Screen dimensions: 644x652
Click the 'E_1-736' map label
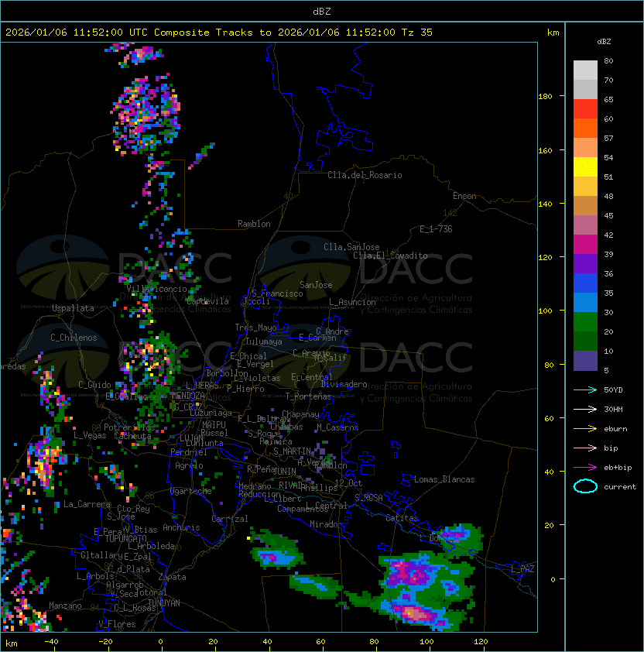436,229
